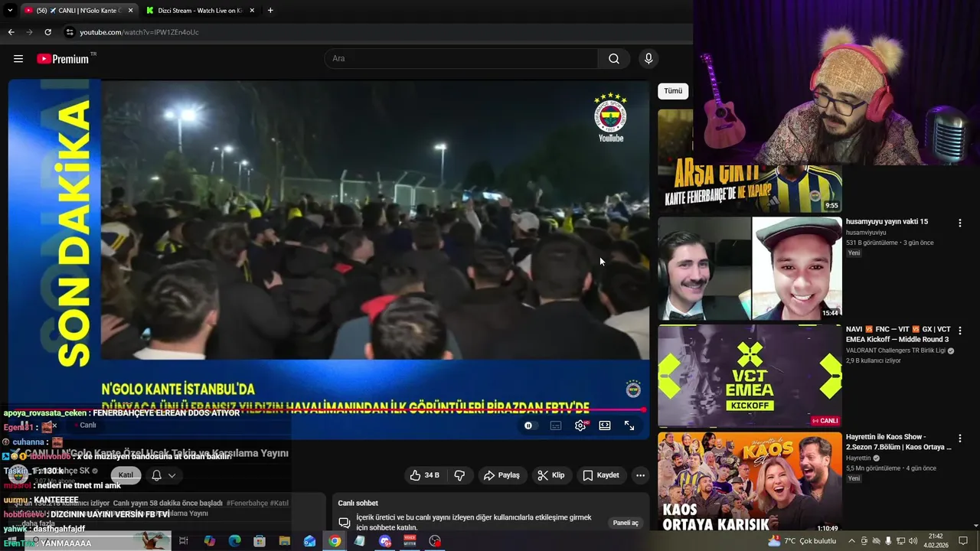Reload the page with refresh icon
The height and width of the screenshot is (551, 980).
pos(47,32)
